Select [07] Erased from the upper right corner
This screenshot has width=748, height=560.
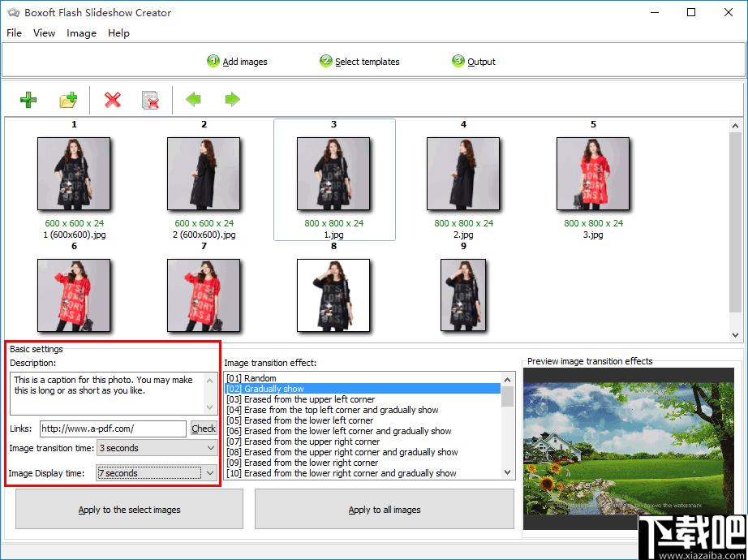pyautogui.click(x=363, y=442)
